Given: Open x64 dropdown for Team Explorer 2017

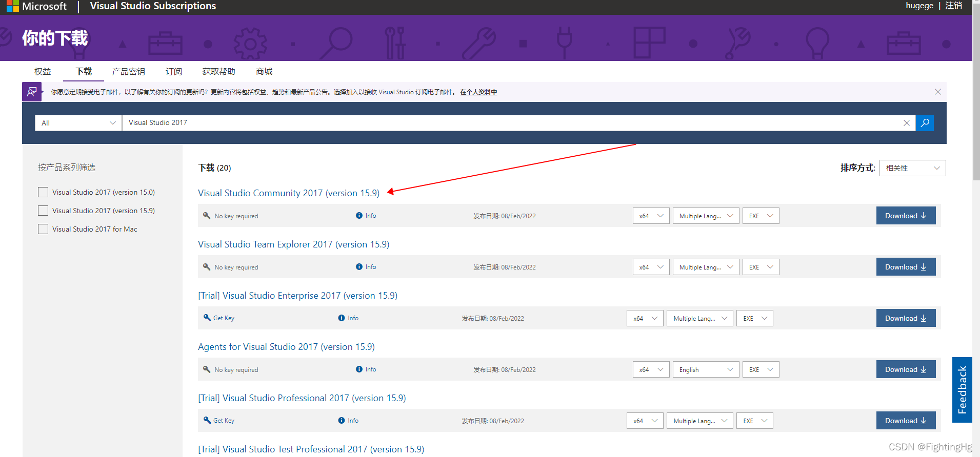Looking at the screenshot, I should (651, 267).
